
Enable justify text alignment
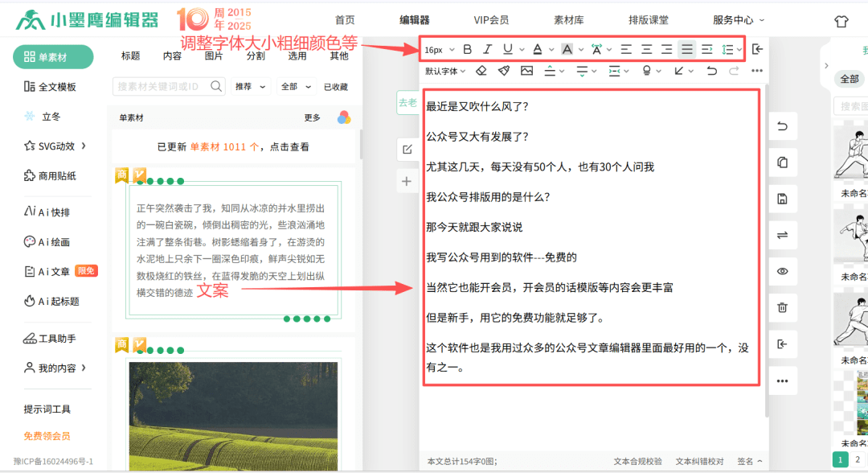click(686, 50)
